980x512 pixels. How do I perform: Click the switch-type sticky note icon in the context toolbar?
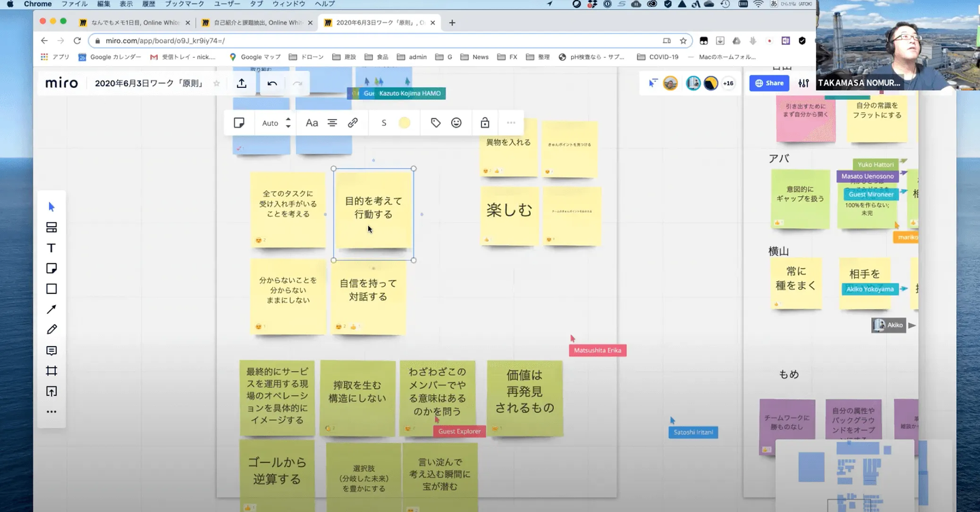239,123
